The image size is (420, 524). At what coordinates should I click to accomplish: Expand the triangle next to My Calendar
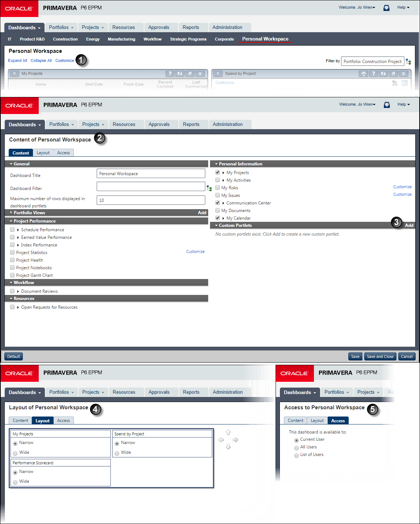pos(223,218)
